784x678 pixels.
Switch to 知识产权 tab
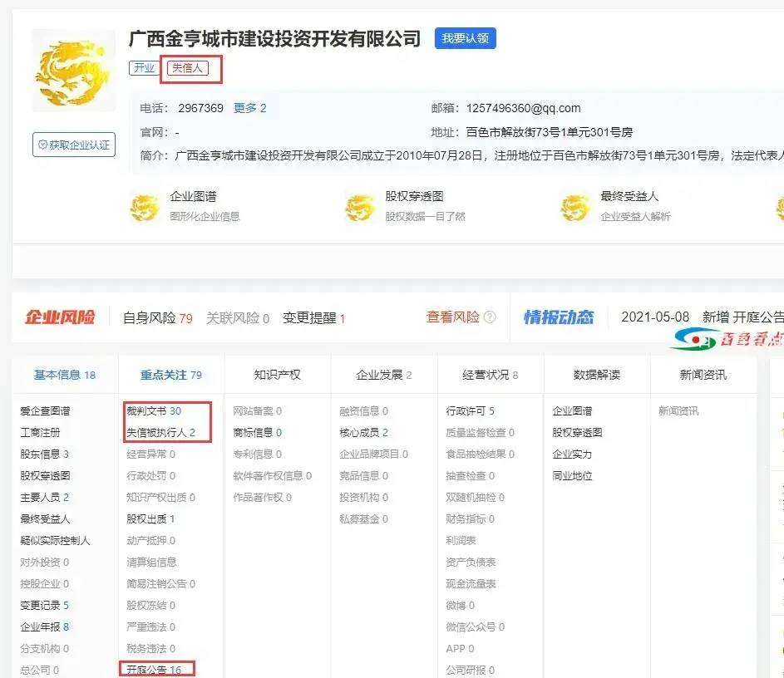(x=278, y=375)
